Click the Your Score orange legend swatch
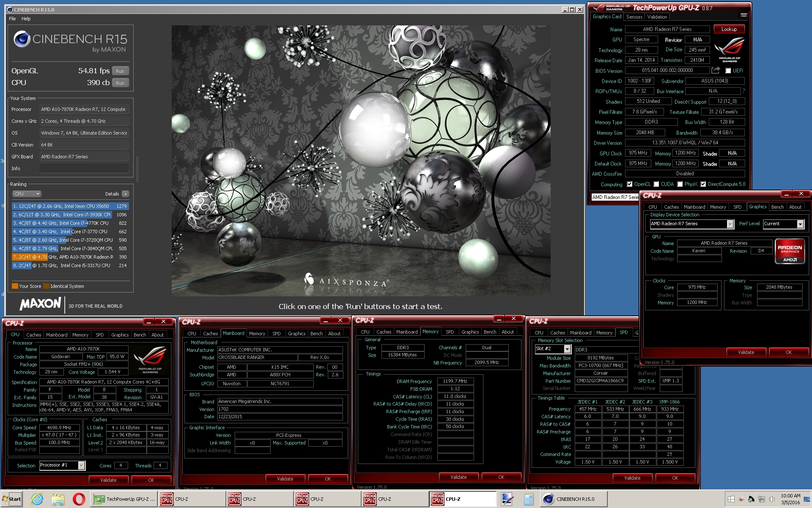The width and height of the screenshot is (812, 508). pos(15,286)
